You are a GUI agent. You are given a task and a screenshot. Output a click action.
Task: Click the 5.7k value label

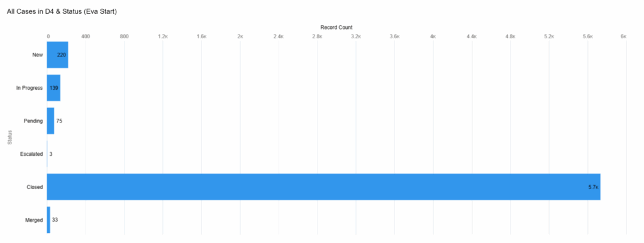(594, 187)
